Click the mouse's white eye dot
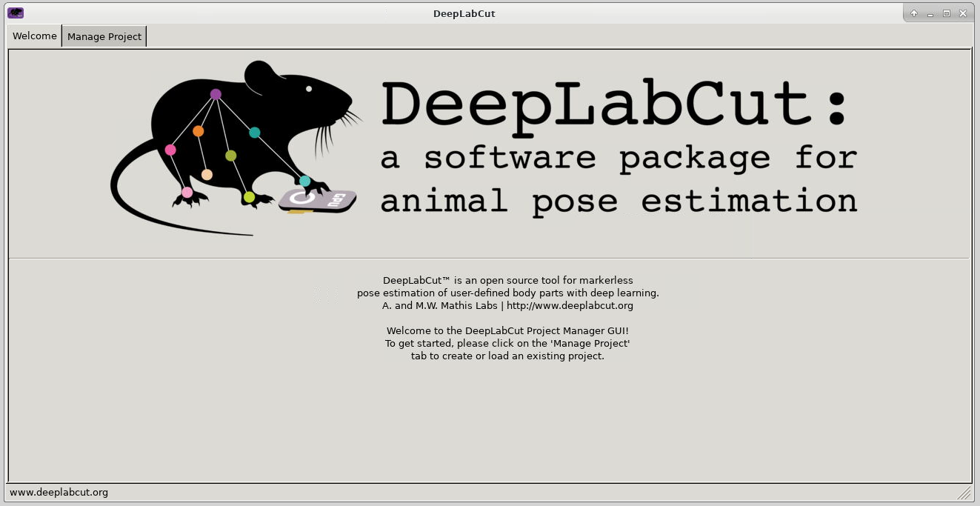980x506 pixels. point(308,88)
